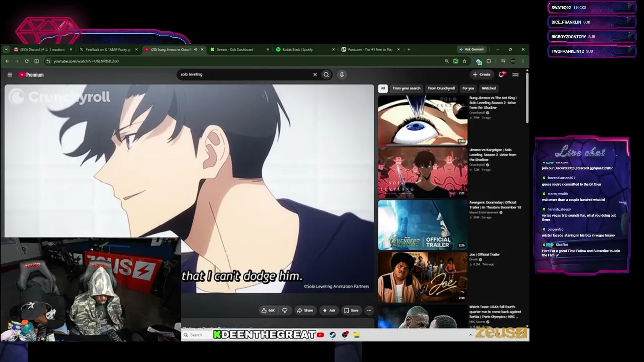The image size is (644, 362).
Task: Select the From Crunchyroll chip
Action: coord(441,88)
